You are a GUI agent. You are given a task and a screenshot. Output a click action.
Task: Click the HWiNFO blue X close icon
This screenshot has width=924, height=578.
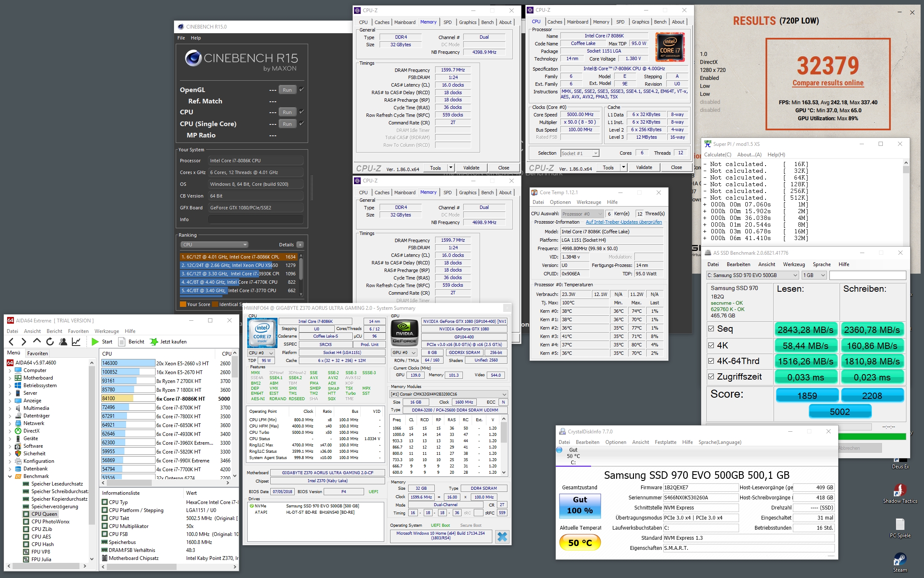point(502,536)
